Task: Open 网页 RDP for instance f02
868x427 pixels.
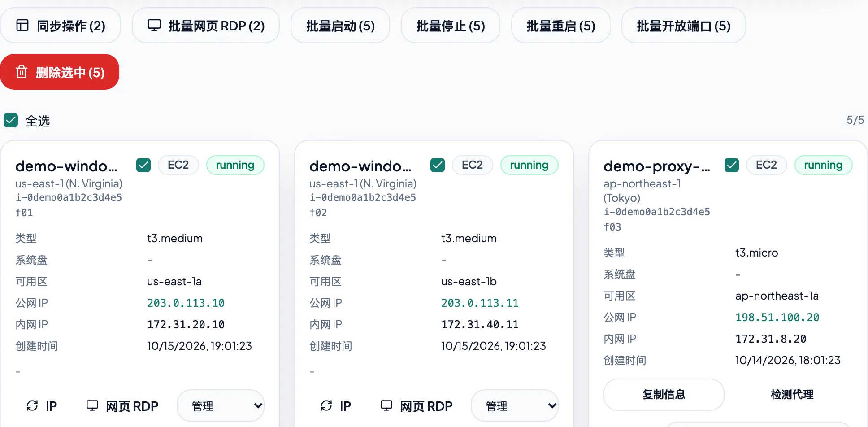Action: coord(417,406)
